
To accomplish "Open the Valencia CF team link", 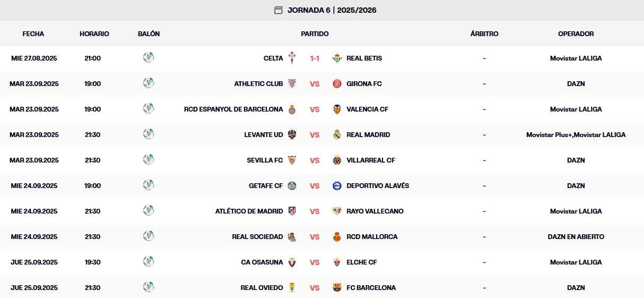I will [x=367, y=109].
